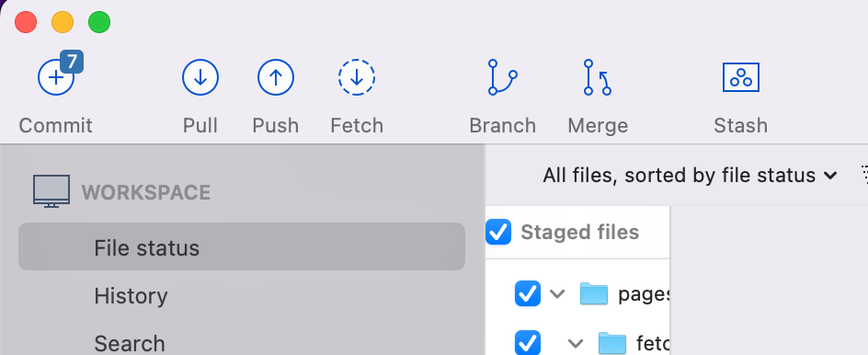Pull changes using the Pull icon
The height and width of the screenshot is (355, 868).
[200, 77]
